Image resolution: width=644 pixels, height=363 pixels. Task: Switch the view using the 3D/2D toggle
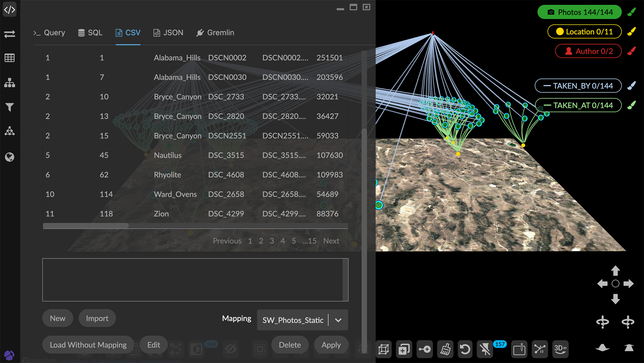pyautogui.click(x=560, y=349)
